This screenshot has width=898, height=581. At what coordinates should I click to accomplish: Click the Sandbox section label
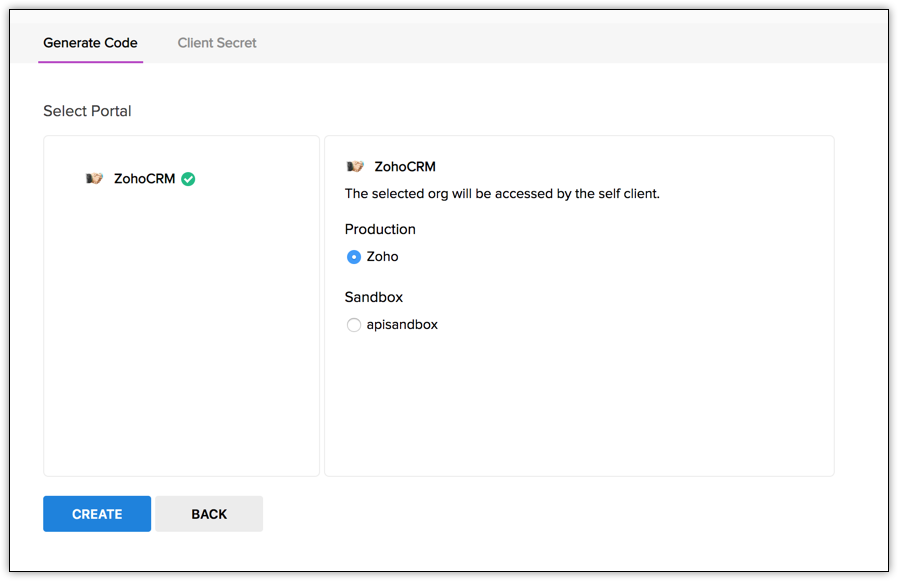[374, 297]
